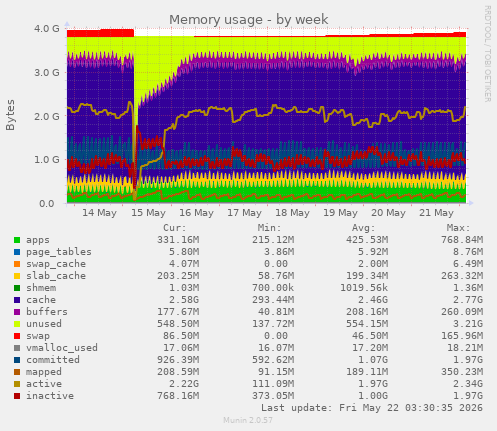
Task: Click the olive active legend swatch
Action: [x=17, y=384]
